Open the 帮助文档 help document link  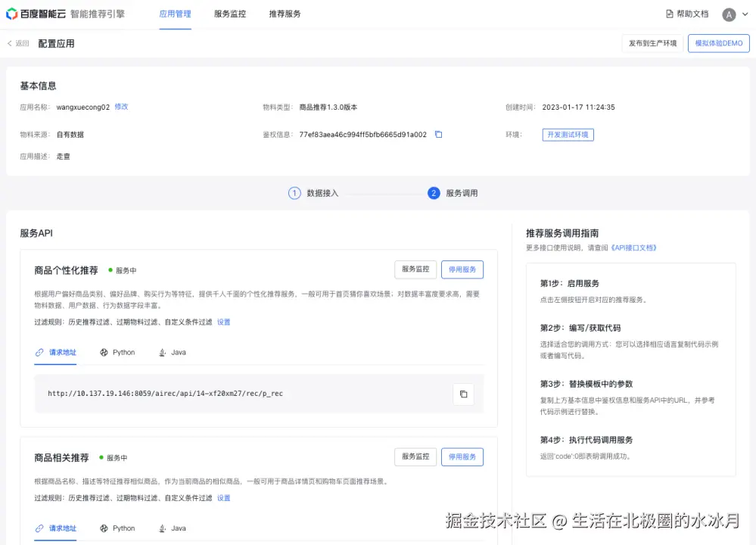[687, 14]
